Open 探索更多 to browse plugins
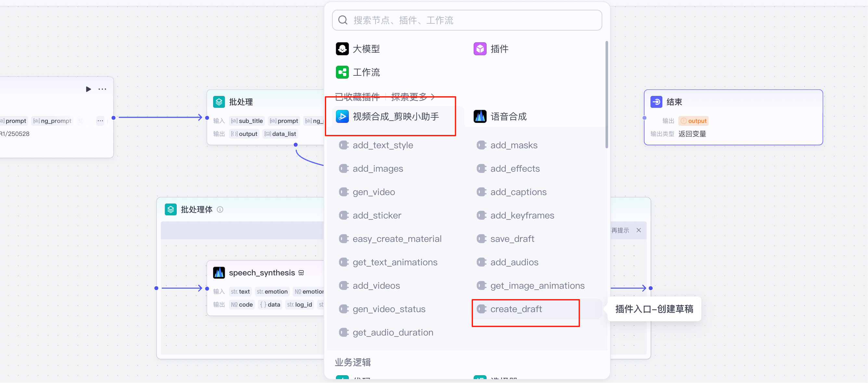Viewport: 868px width, 383px height. (413, 97)
